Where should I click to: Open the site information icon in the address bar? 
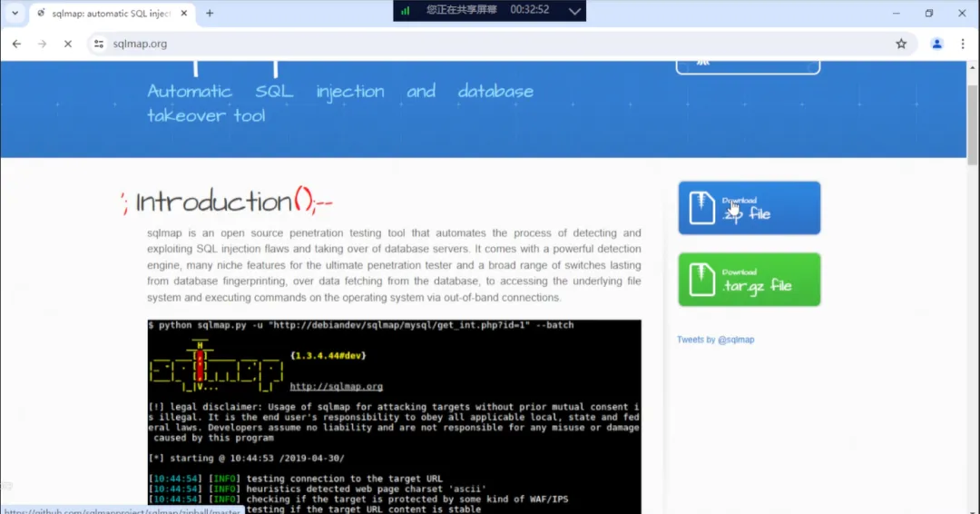coord(99,44)
